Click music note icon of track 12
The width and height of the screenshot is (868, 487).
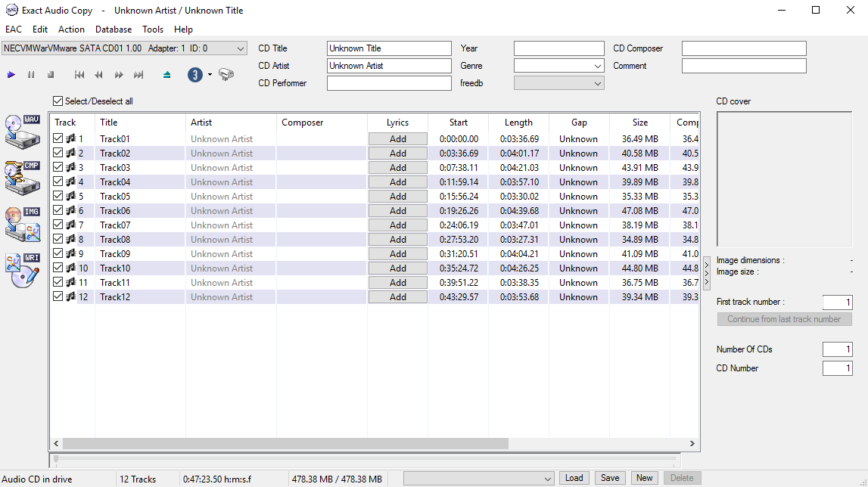pos(71,296)
